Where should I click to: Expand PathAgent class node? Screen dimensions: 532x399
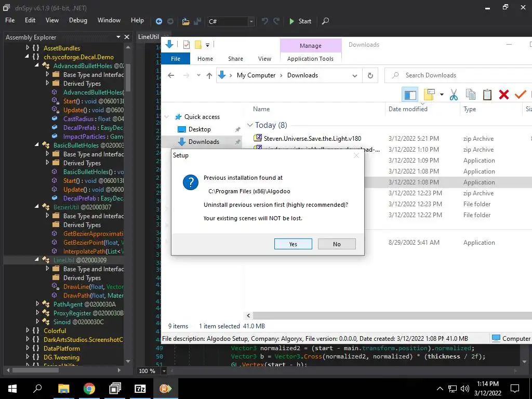pyautogui.click(x=37, y=304)
